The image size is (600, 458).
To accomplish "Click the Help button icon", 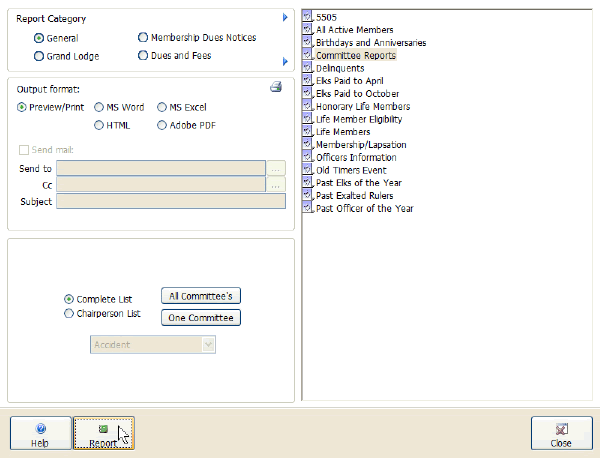I will [40, 428].
